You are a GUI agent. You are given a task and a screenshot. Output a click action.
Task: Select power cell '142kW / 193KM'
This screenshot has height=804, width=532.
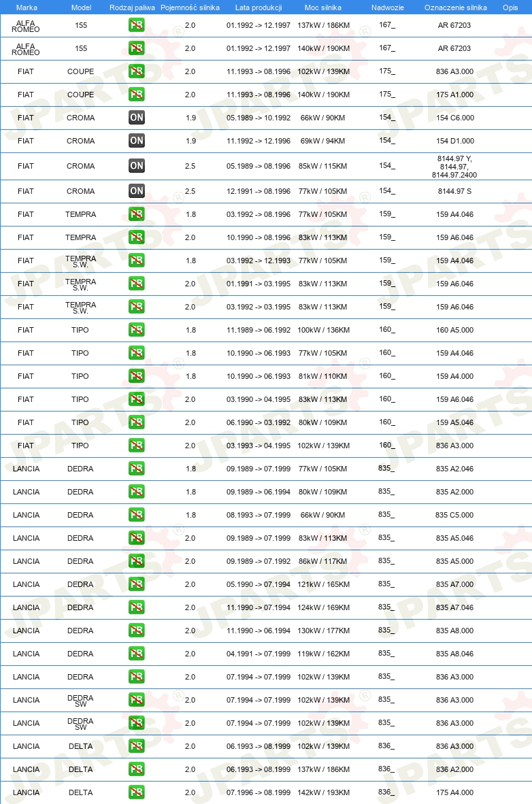point(324,792)
